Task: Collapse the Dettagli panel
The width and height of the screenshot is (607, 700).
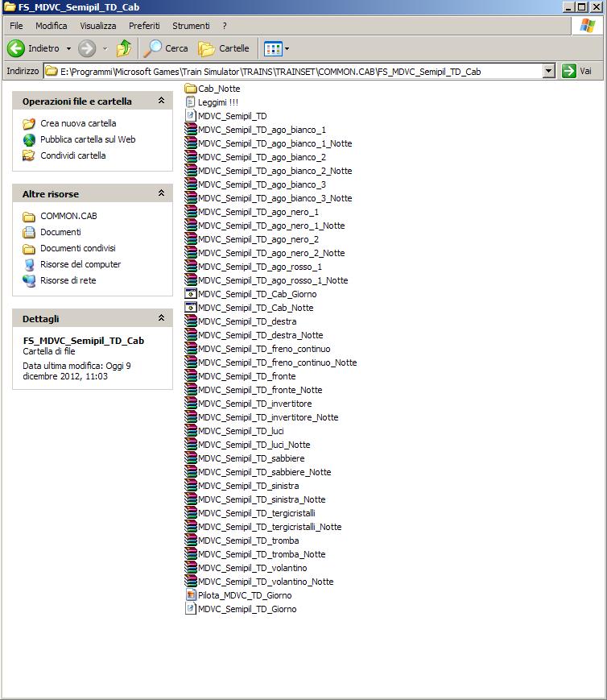Action: click(x=162, y=318)
